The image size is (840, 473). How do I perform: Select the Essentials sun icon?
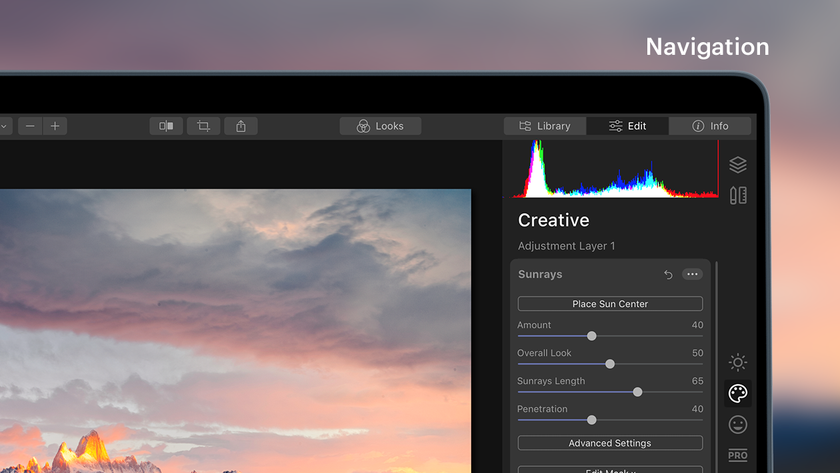click(x=738, y=363)
